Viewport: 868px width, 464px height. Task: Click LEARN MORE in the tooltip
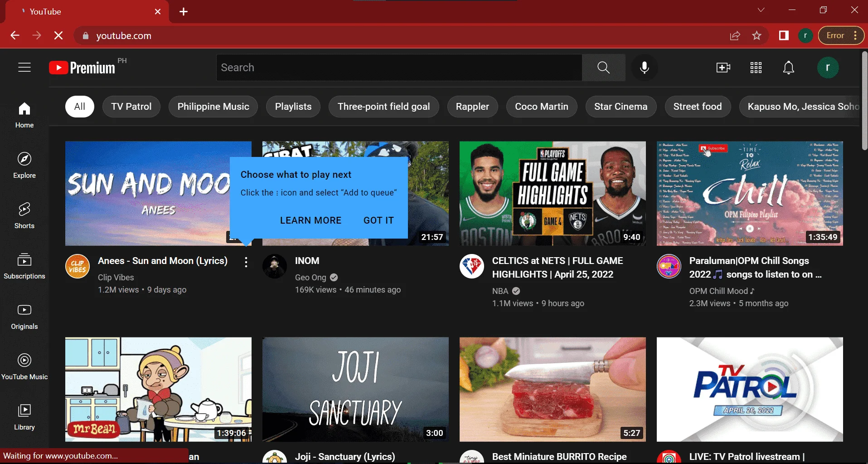(x=310, y=220)
